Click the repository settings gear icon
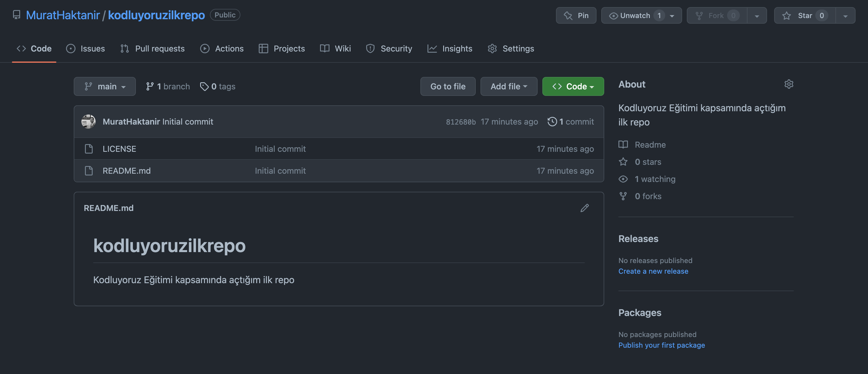Screen dimensions: 868x374 (x=789, y=84)
